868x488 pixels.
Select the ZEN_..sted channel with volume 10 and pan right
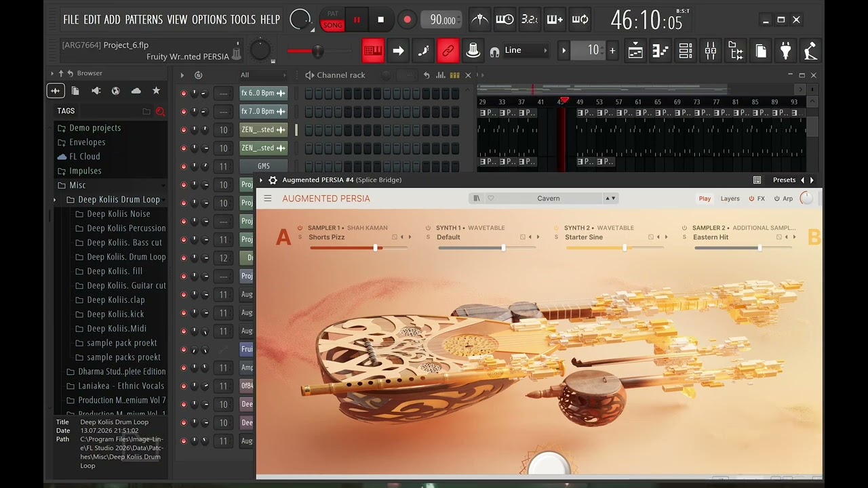(x=264, y=148)
